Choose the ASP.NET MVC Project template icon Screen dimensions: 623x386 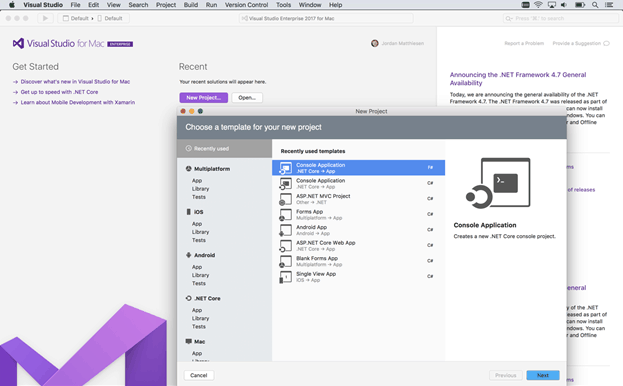click(x=285, y=199)
